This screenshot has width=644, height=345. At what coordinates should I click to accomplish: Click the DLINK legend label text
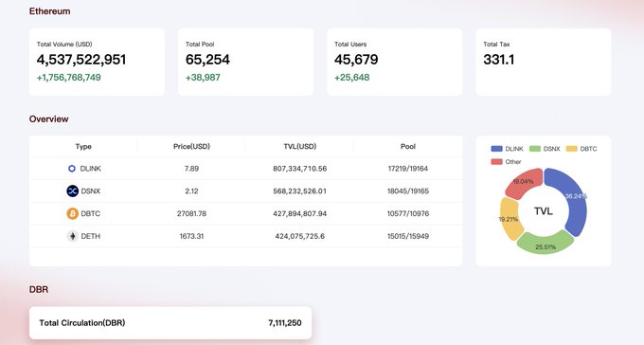(514, 149)
